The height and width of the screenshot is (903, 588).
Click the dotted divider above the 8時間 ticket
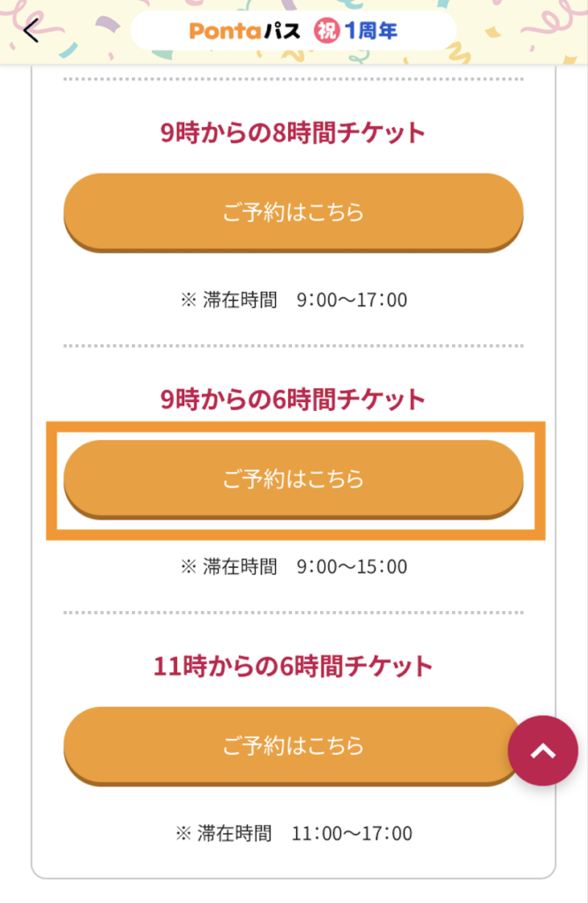pyautogui.click(x=293, y=80)
